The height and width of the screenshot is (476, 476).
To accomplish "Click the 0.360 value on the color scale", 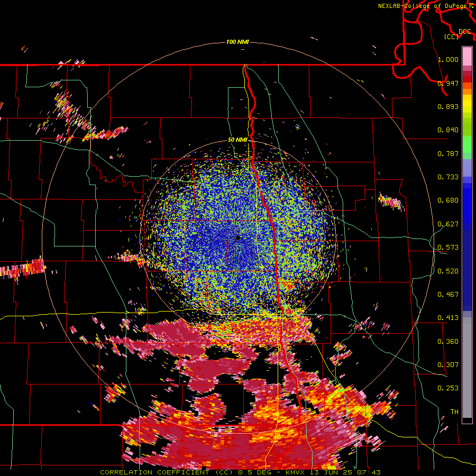I will pos(448,341).
